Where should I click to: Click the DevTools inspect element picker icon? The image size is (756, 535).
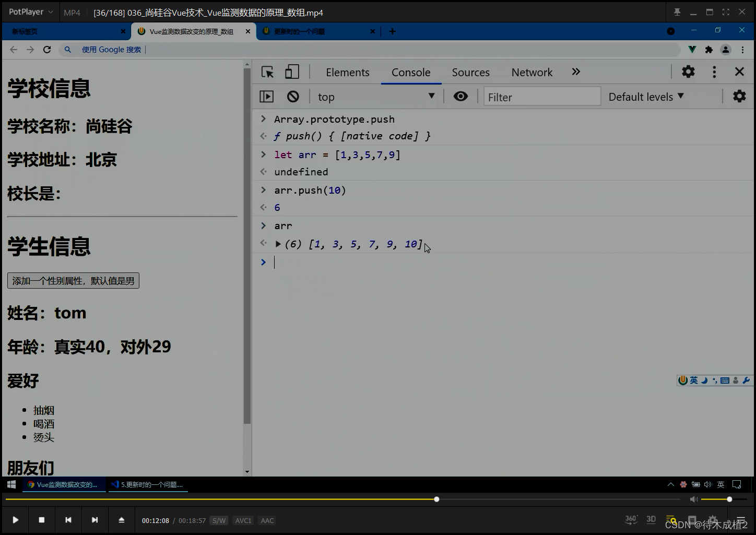(268, 72)
